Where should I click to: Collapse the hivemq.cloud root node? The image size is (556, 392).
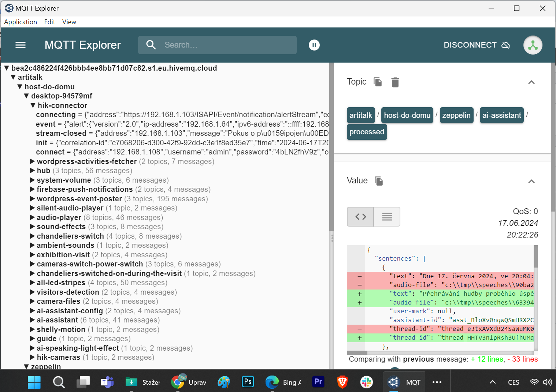tap(7, 68)
